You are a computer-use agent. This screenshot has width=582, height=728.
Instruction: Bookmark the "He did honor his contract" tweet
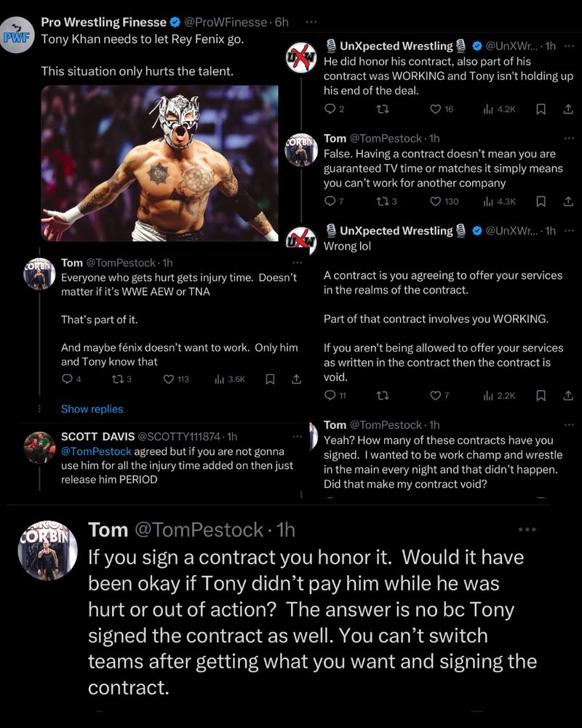[x=541, y=109]
